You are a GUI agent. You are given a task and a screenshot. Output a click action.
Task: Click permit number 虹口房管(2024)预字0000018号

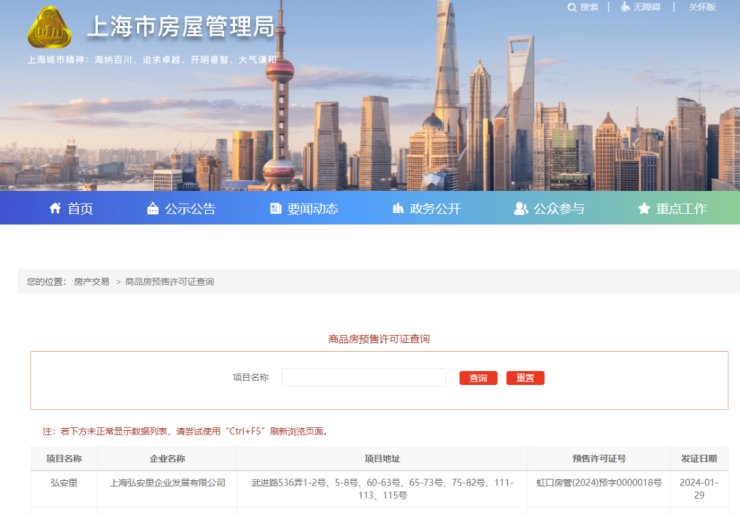pyautogui.click(x=599, y=483)
